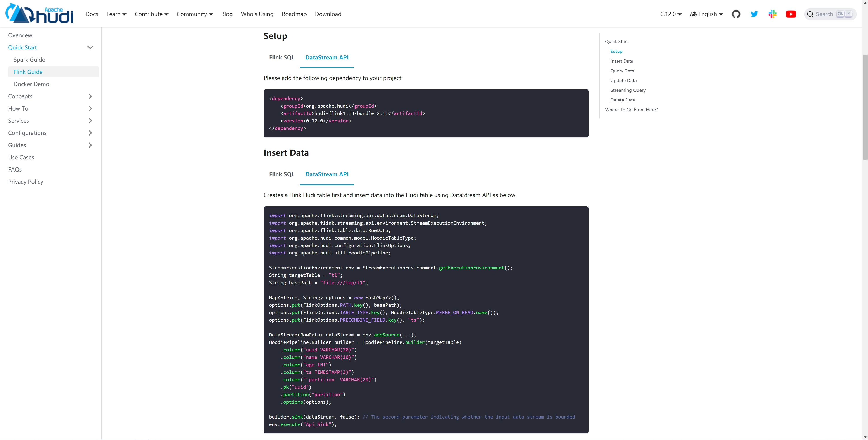Click the search magnifier icon

click(810, 14)
